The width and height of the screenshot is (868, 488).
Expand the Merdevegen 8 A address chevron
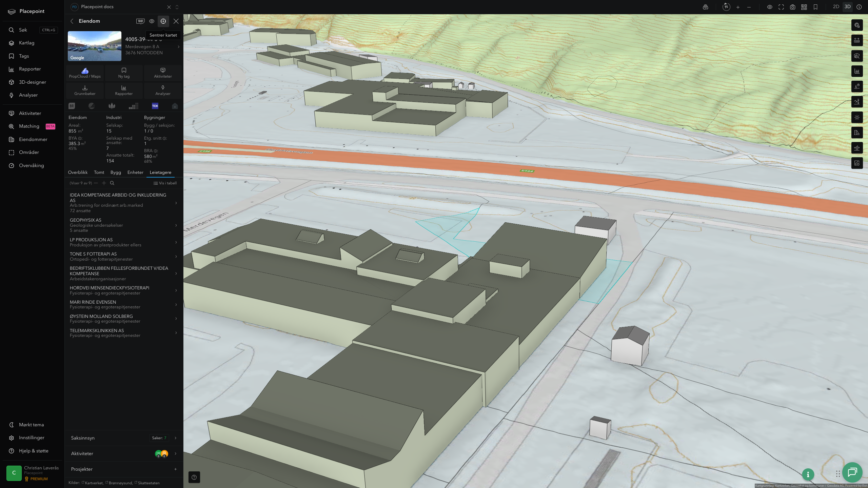[178, 47]
